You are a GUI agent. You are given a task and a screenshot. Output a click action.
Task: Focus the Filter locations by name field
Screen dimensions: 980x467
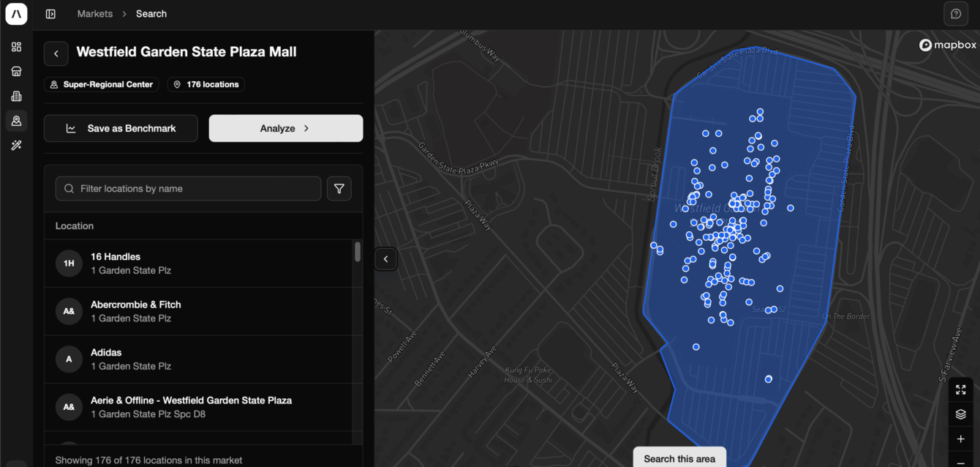pyautogui.click(x=188, y=189)
